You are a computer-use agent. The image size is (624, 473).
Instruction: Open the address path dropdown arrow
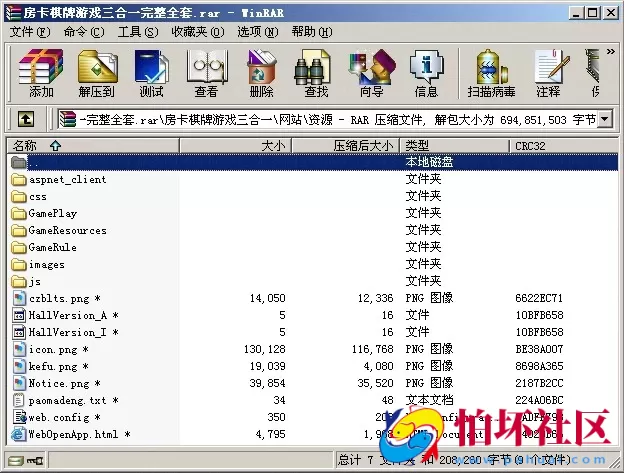(605, 119)
